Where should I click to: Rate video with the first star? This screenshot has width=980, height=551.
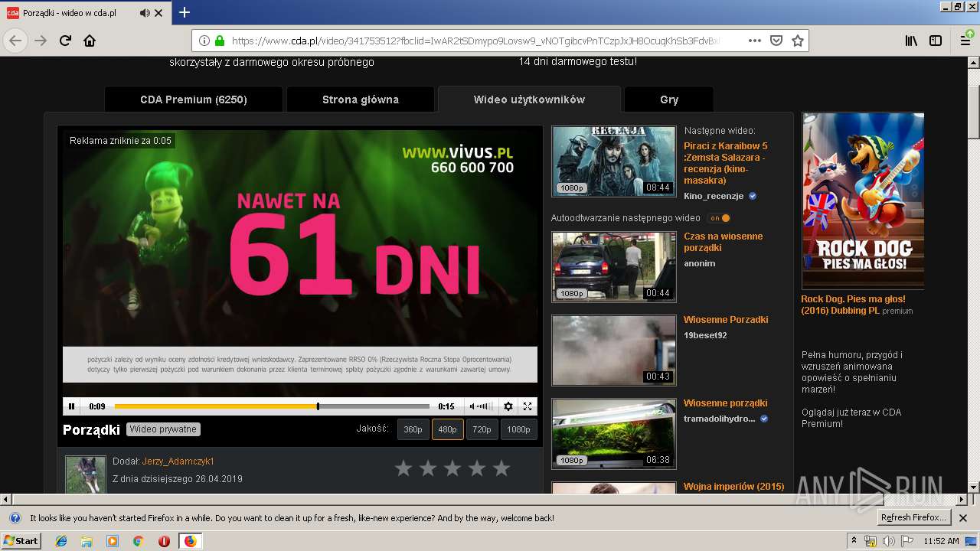tap(403, 468)
